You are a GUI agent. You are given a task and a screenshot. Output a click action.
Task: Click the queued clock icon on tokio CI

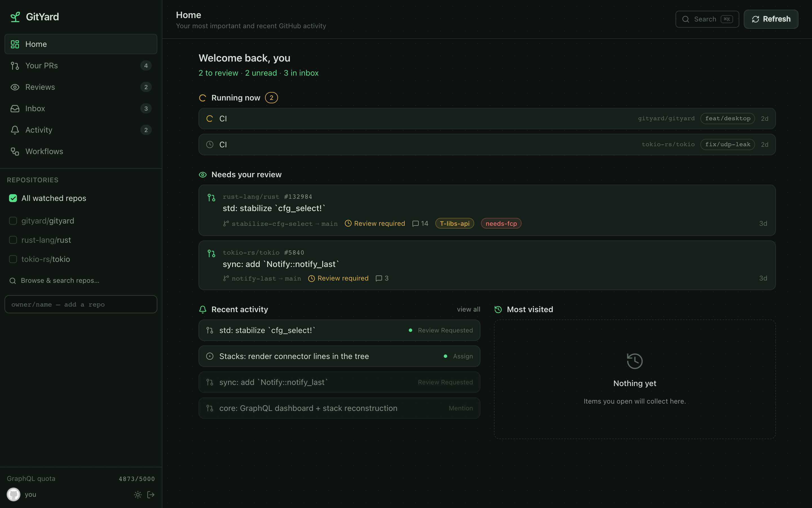click(210, 144)
